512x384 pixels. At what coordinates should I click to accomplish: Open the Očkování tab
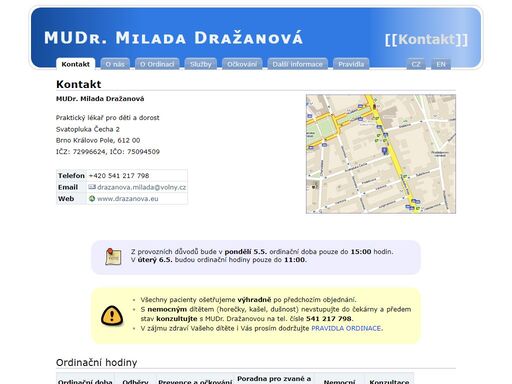pyautogui.click(x=242, y=64)
